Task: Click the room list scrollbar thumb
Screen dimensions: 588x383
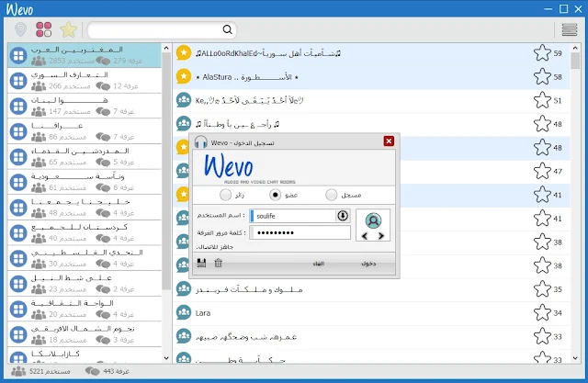Action: click(x=575, y=61)
